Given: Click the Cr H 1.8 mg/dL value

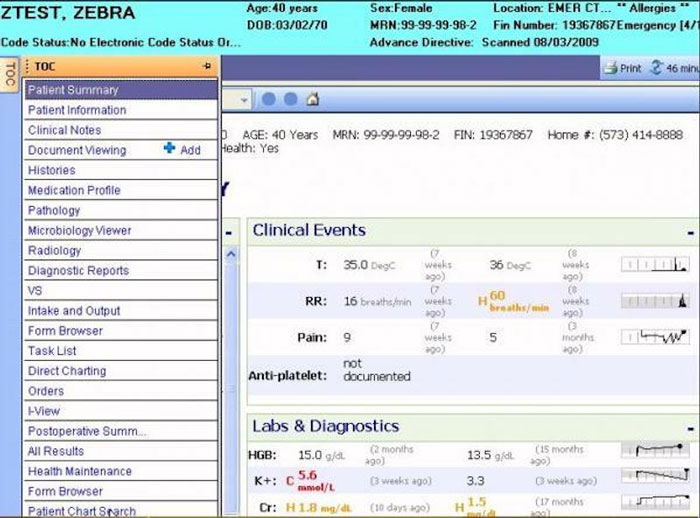Looking at the screenshot, I should click(319, 508).
